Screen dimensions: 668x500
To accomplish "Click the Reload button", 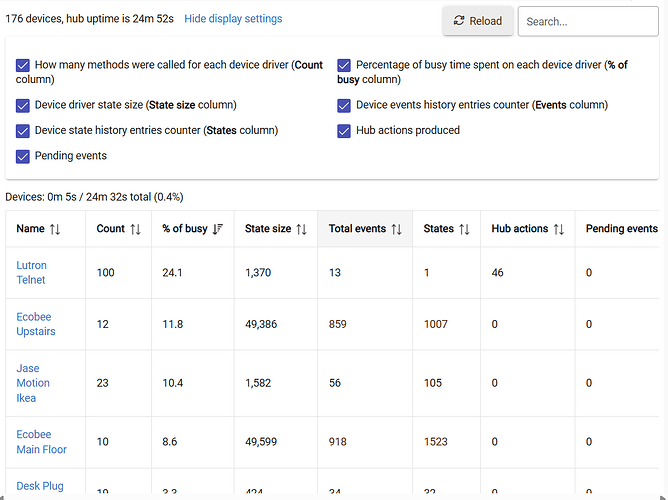I will point(478,21).
